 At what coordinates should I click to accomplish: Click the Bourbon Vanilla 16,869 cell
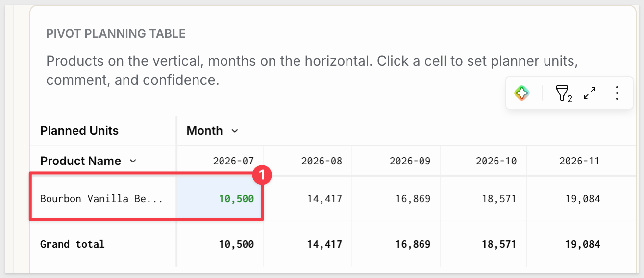tap(396, 199)
